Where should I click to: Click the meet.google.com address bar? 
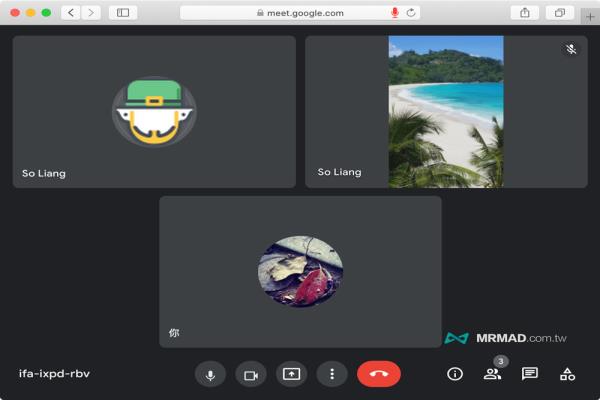300,13
